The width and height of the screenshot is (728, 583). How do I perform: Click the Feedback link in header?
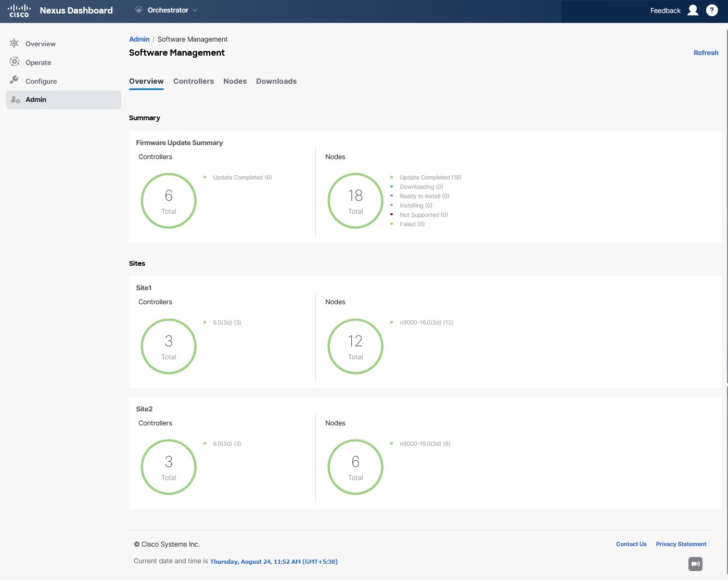(665, 10)
